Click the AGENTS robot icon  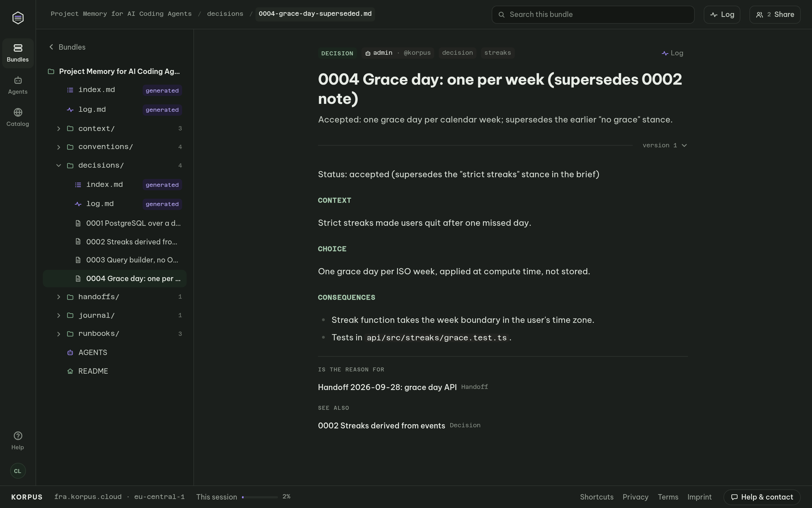(70, 352)
